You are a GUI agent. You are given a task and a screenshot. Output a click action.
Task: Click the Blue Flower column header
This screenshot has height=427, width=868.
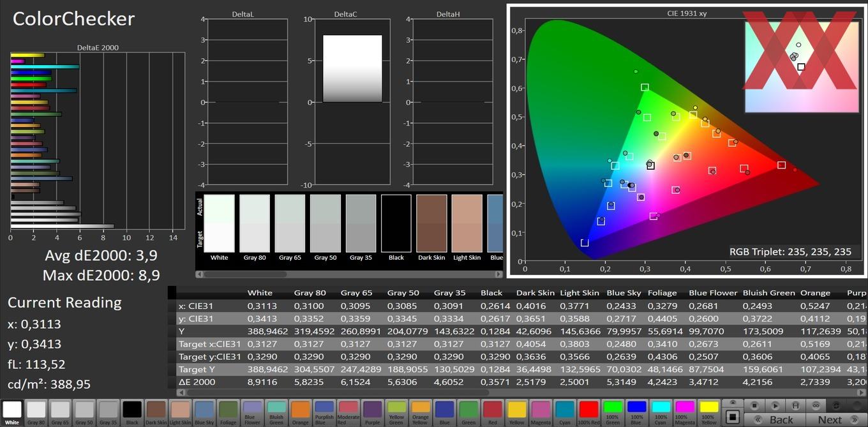coord(713,293)
